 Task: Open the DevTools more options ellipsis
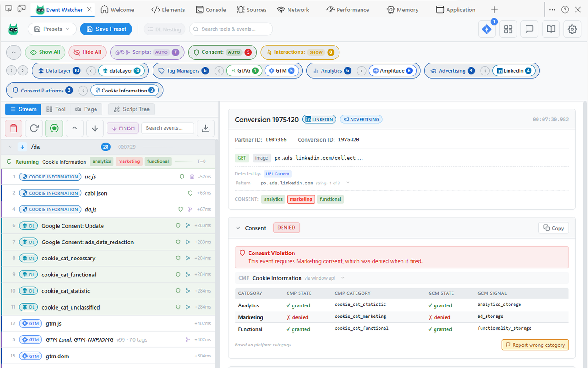[552, 10]
